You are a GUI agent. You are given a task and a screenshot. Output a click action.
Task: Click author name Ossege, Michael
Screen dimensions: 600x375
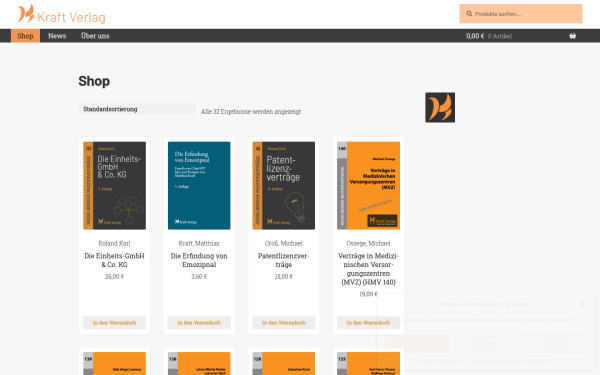pyautogui.click(x=368, y=243)
